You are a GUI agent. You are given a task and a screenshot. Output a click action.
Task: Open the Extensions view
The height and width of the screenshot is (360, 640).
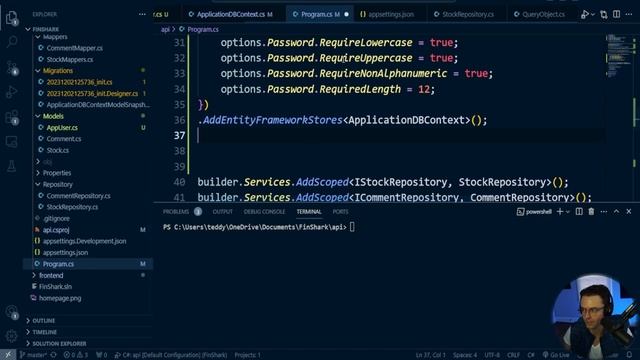click(12, 117)
